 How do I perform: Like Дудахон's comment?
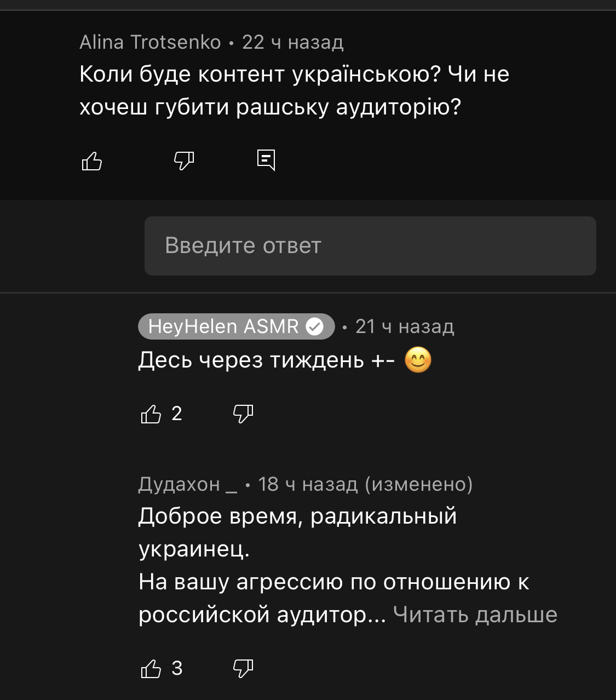click(151, 669)
